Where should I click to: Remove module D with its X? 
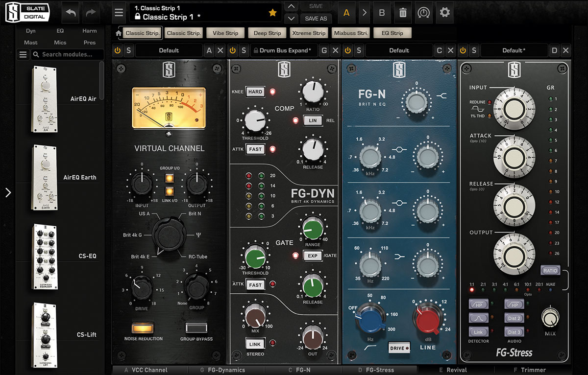click(566, 50)
